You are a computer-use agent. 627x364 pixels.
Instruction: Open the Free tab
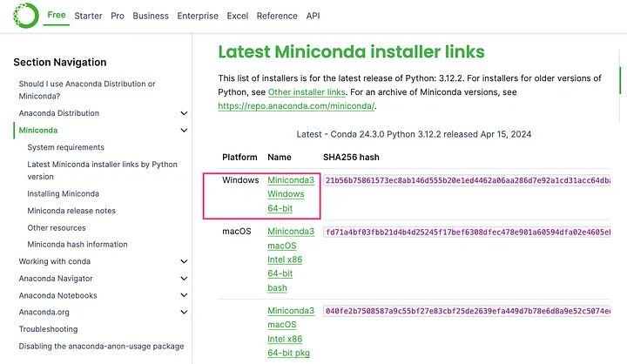point(57,15)
